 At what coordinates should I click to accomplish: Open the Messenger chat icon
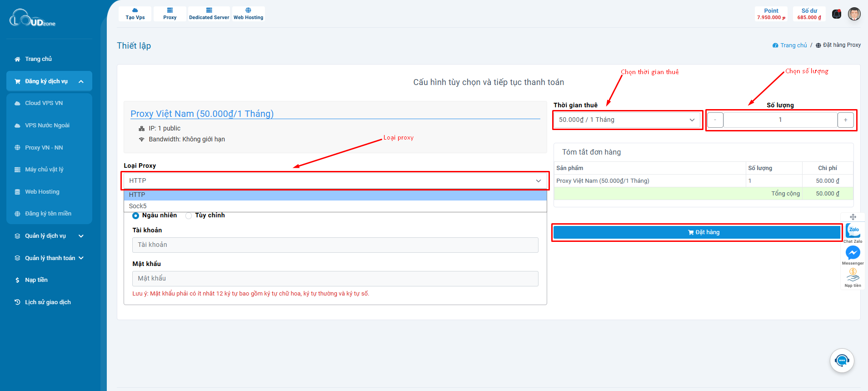[x=853, y=253]
